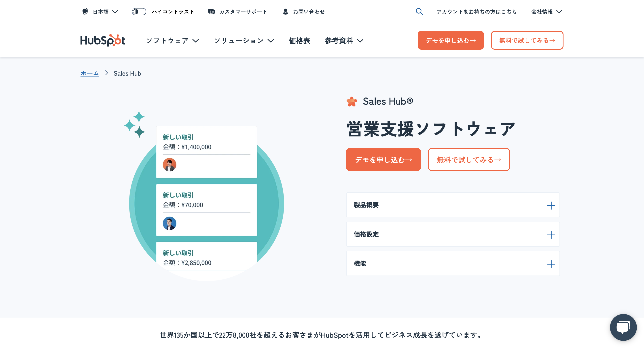
Task: Expand the ソフトウェア menu
Action: click(x=172, y=40)
